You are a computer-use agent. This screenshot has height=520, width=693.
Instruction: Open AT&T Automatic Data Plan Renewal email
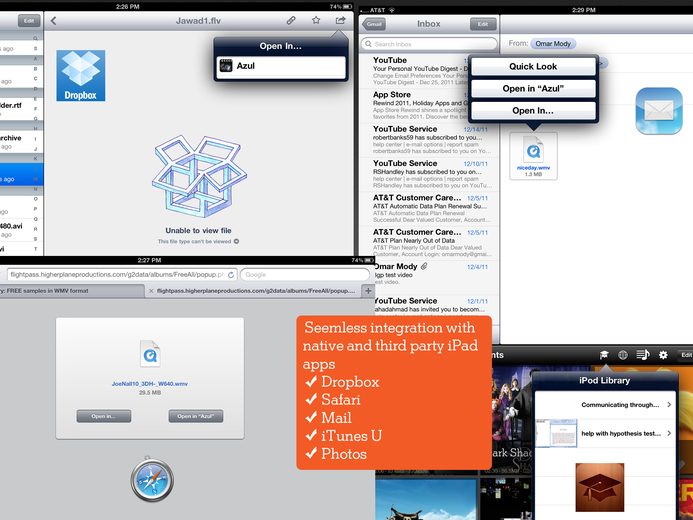click(429, 209)
